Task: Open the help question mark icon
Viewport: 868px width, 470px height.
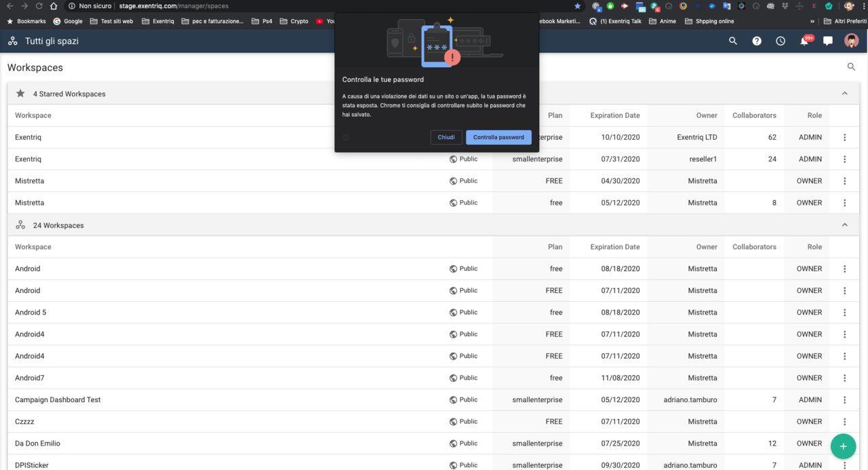Action: tap(757, 41)
